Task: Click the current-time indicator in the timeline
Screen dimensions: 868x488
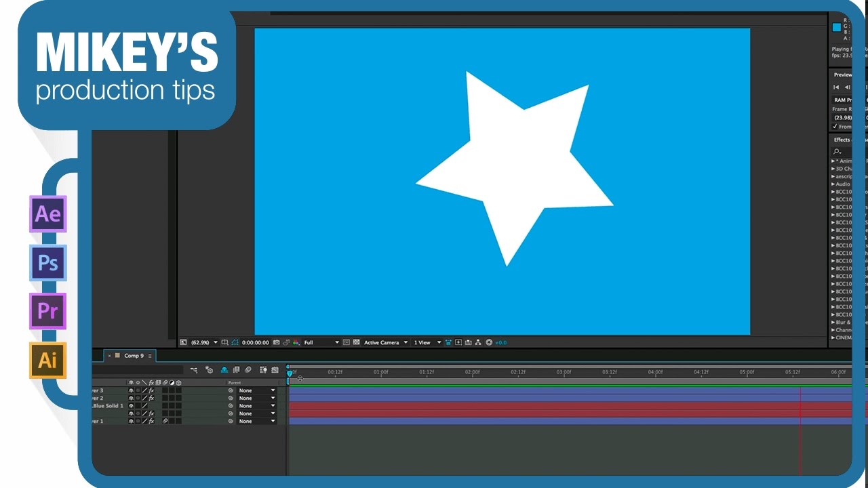Action: pos(290,373)
